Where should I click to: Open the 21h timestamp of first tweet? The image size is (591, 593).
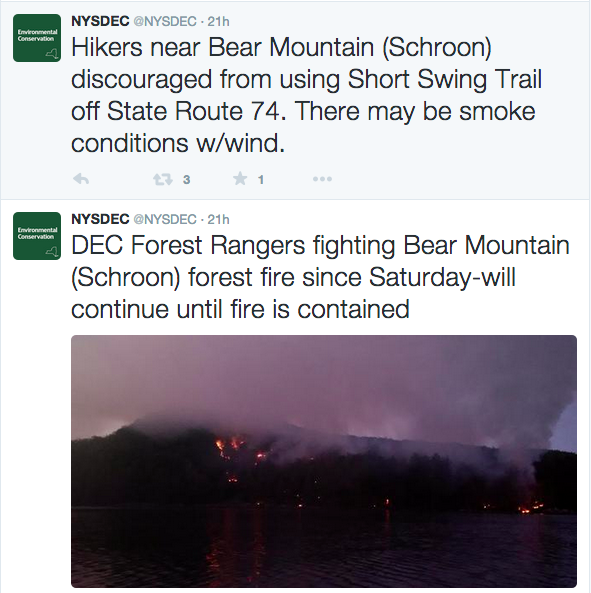[218, 22]
